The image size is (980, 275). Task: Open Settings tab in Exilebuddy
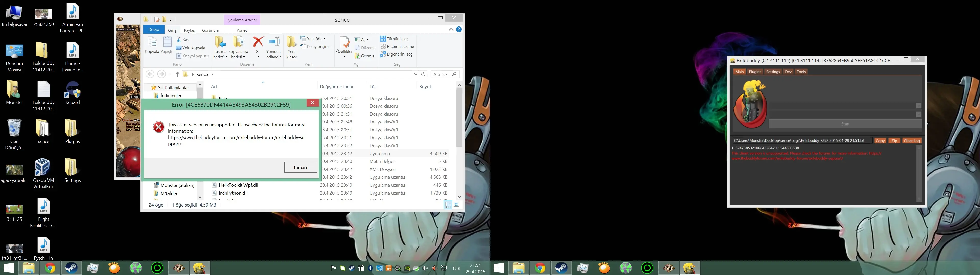pos(773,72)
